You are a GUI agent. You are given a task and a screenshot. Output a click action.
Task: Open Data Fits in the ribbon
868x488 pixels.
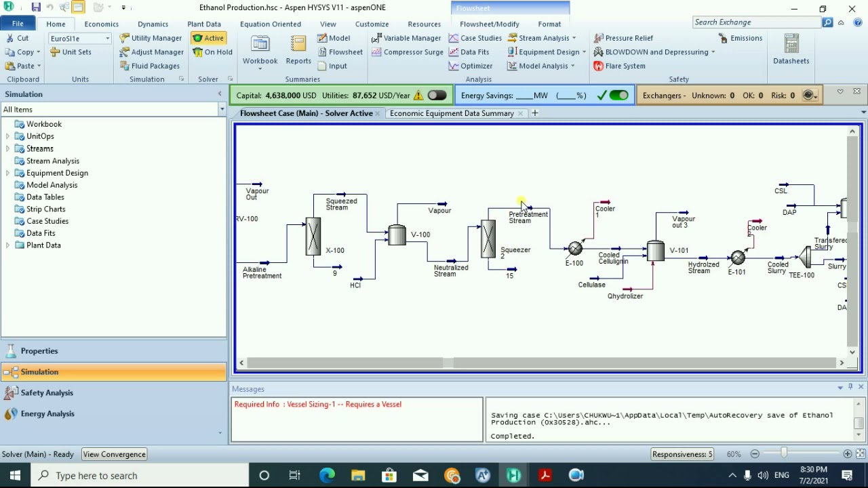pyautogui.click(x=469, y=52)
